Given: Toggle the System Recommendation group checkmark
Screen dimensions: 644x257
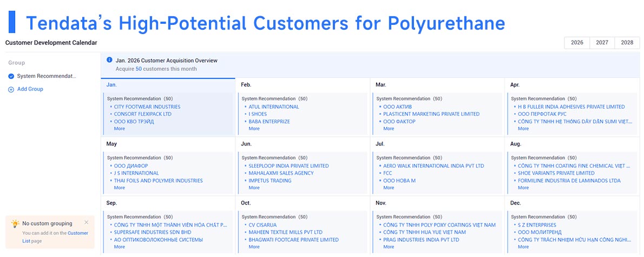Looking at the screenshot, I should pos(11,76).
